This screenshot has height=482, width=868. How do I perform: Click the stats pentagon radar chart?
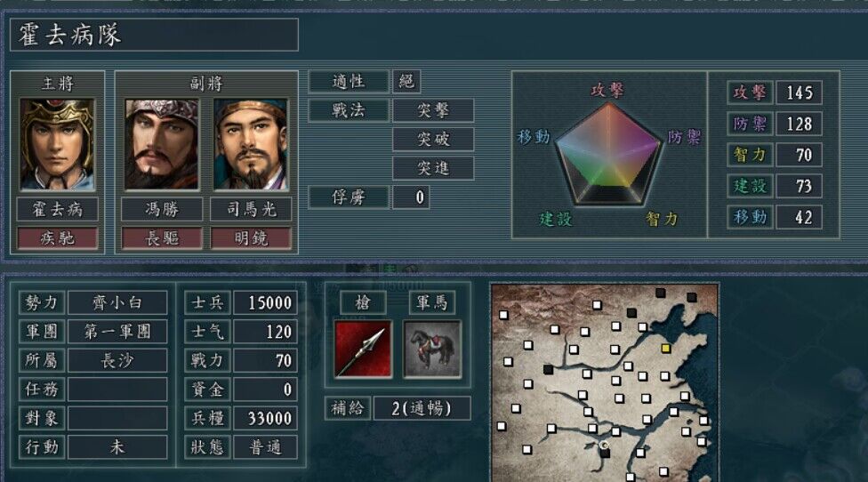coord(609,154)
